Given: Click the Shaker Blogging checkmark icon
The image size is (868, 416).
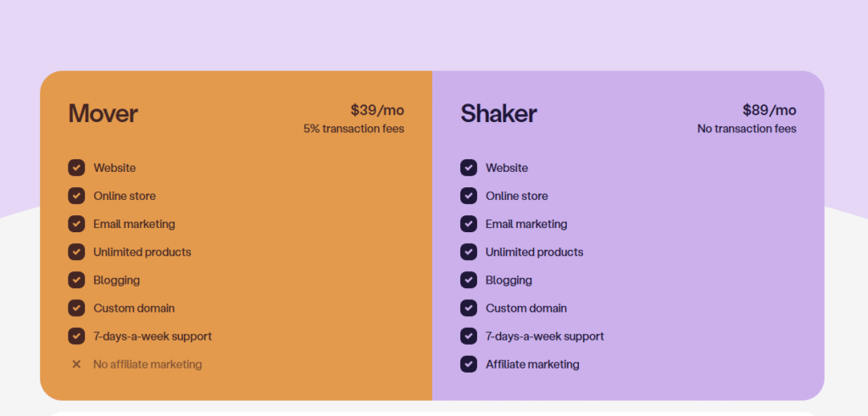Looking at the screenshot, I should pyautogui.click(x=469, y=280).
